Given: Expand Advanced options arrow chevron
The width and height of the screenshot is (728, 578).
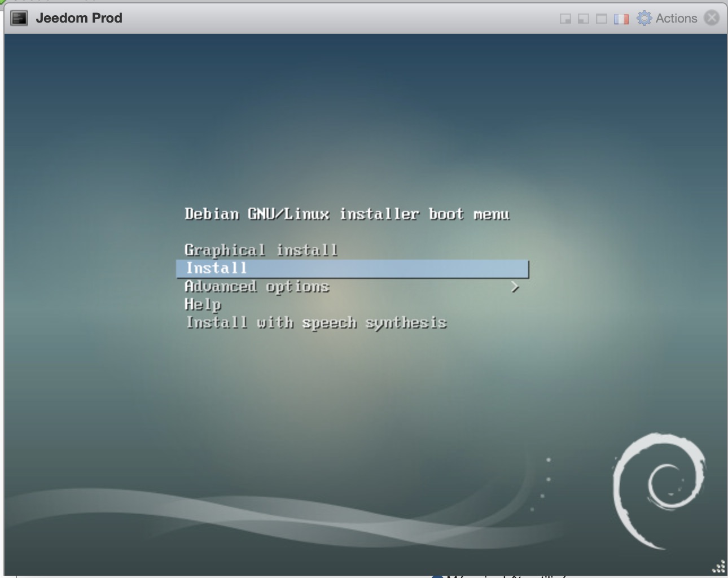Looking at the screenshot, I should [514, 287].
